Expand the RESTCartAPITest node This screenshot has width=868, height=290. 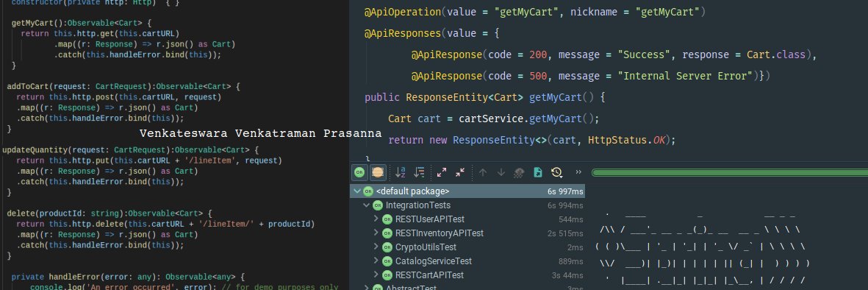tap(376, 275)
